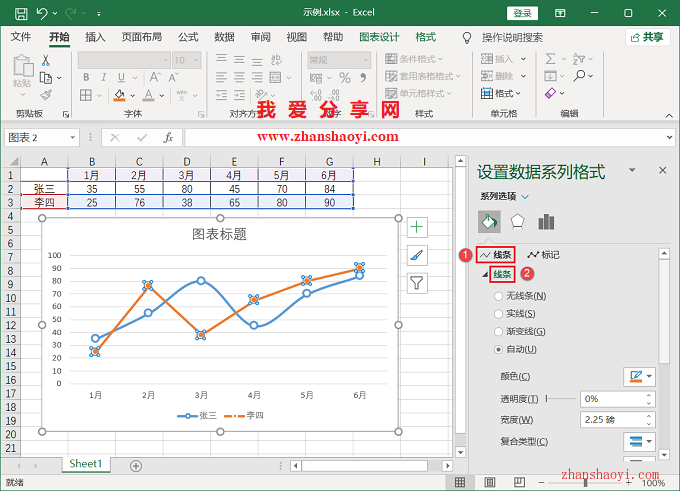The image size is (680, 491).
Task: Open the 文件 menu tab
Action: [x=21, y=37]
